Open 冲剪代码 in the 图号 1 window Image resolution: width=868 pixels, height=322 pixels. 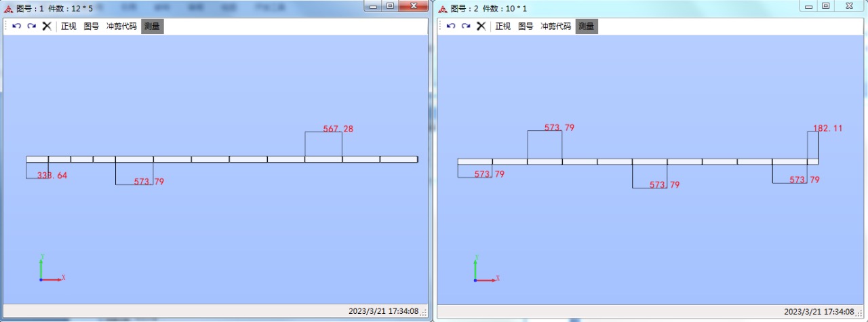(x=121, y=26)
